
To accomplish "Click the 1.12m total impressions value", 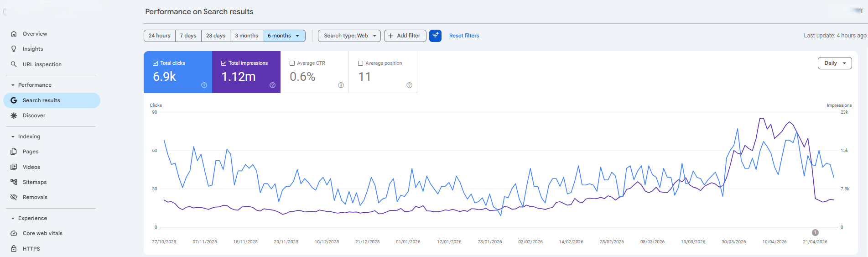I will tap(238, 77).
